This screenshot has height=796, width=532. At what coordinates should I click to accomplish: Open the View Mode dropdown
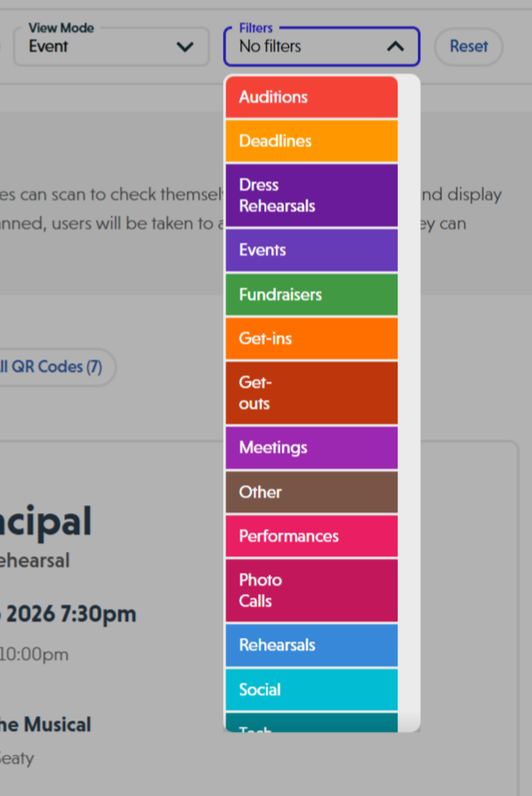click(x=111, y=47)
